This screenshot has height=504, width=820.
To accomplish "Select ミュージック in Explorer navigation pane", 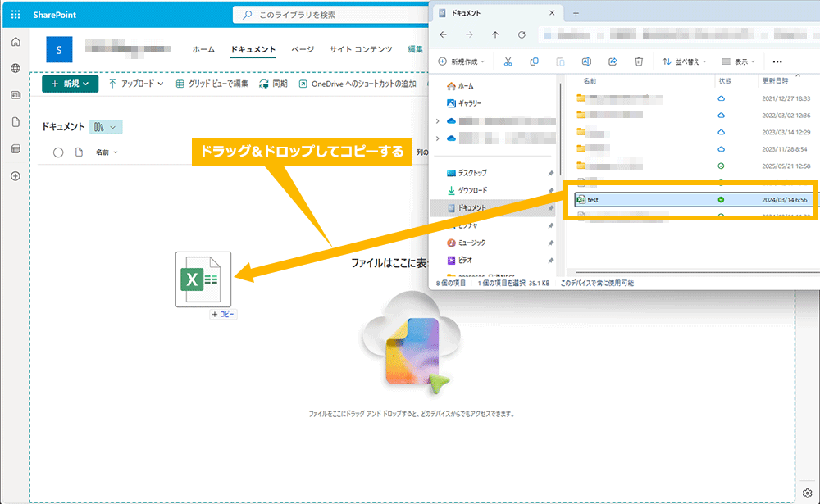I will click(x=467, y=243).
